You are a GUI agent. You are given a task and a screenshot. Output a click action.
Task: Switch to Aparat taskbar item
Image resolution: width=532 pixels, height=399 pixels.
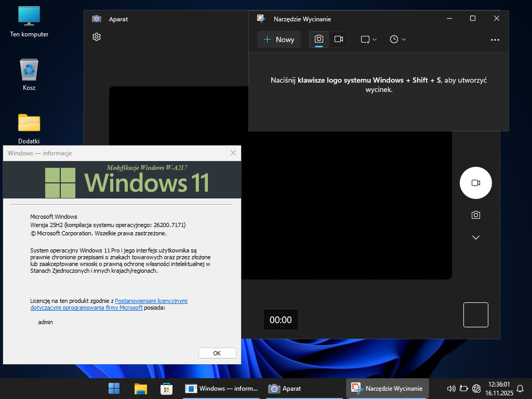285,389
